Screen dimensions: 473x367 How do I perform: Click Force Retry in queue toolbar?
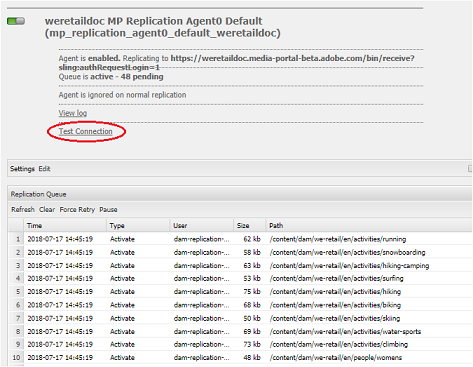pyautogui.click(x=77, y=210)
